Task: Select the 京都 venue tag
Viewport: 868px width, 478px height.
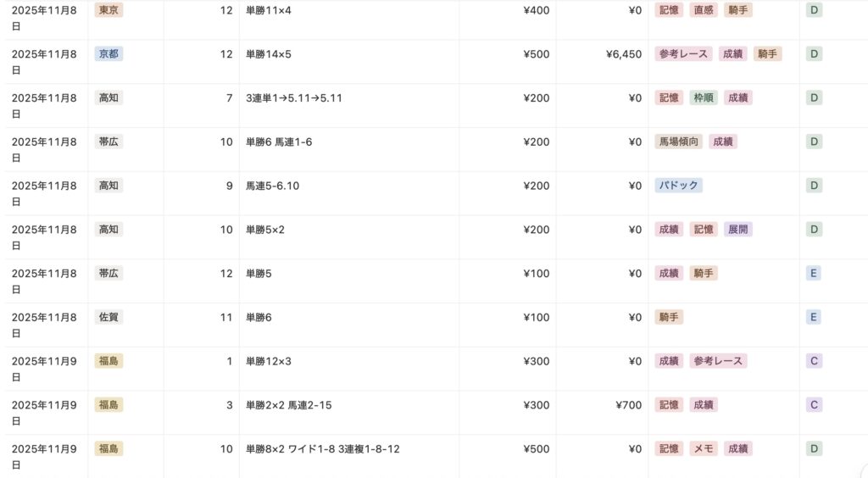Action: click(x=108, y=54)
